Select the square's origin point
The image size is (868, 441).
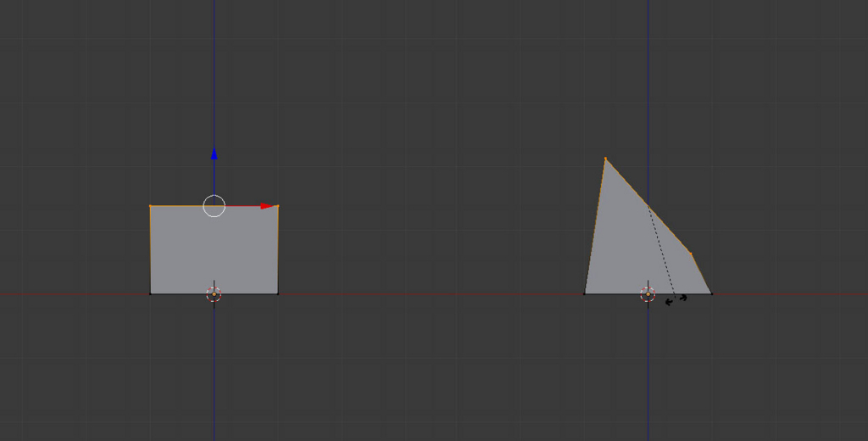pos(214,294)
